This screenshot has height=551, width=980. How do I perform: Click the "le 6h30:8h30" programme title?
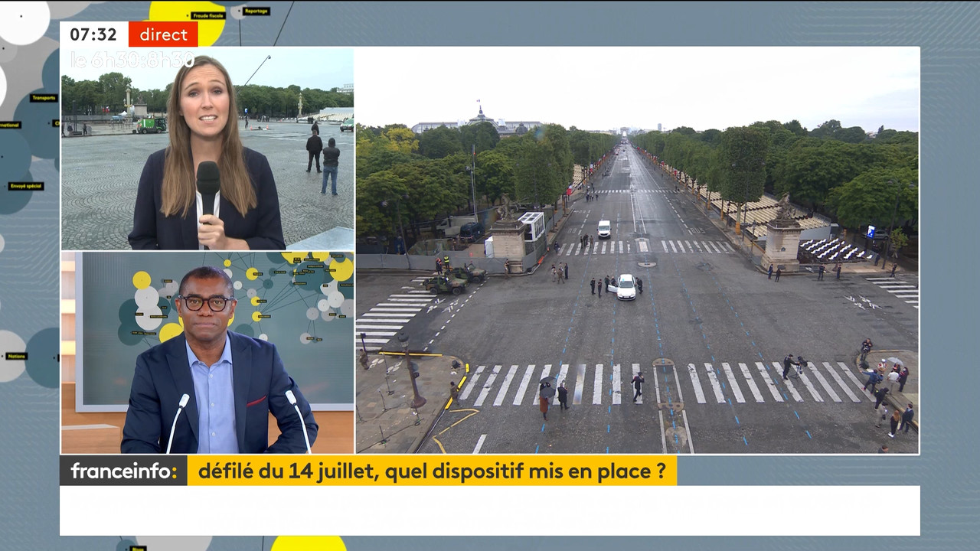(x=132, y=60)
